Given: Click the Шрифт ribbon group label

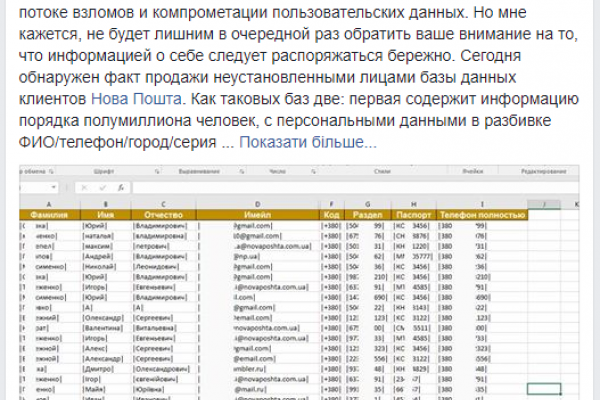Looking at the screenshot, I should [x=104, y=171].
